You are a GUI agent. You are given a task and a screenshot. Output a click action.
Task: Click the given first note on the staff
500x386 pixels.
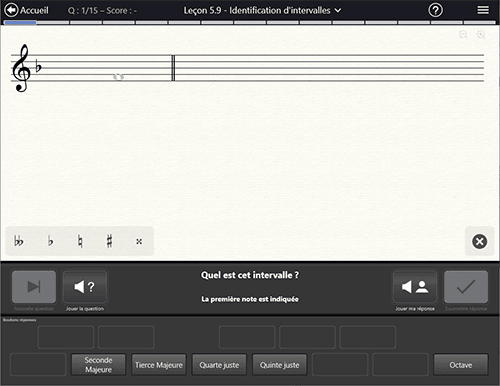point(118,77)
